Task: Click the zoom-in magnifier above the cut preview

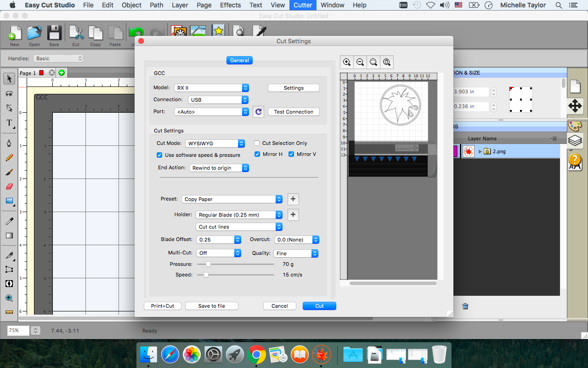Action: 347,62
